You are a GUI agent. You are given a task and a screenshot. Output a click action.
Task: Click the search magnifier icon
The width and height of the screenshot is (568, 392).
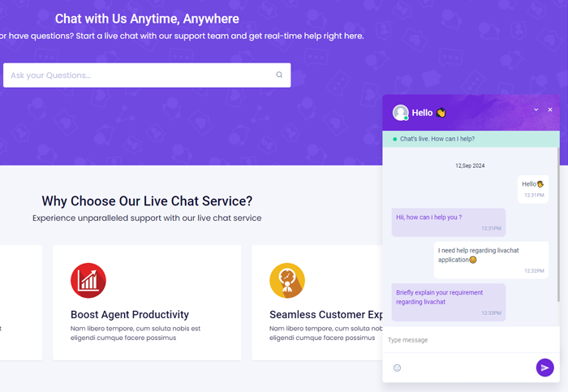tap(279, 75)
